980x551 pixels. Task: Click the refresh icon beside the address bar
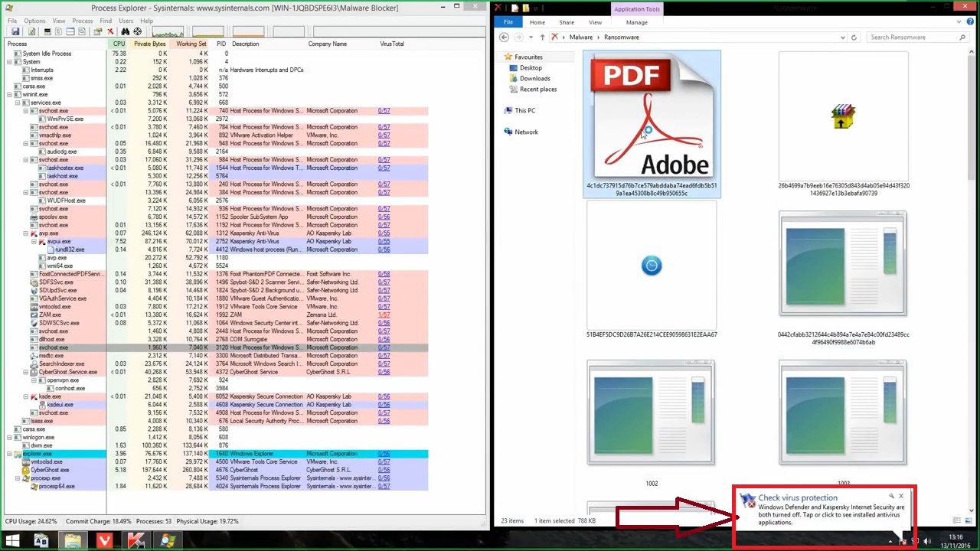point(854,37)
